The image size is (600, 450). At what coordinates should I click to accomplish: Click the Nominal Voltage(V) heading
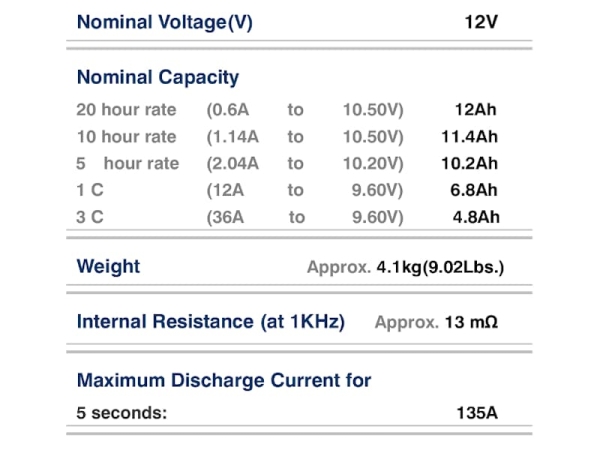(x=165, y=22)
